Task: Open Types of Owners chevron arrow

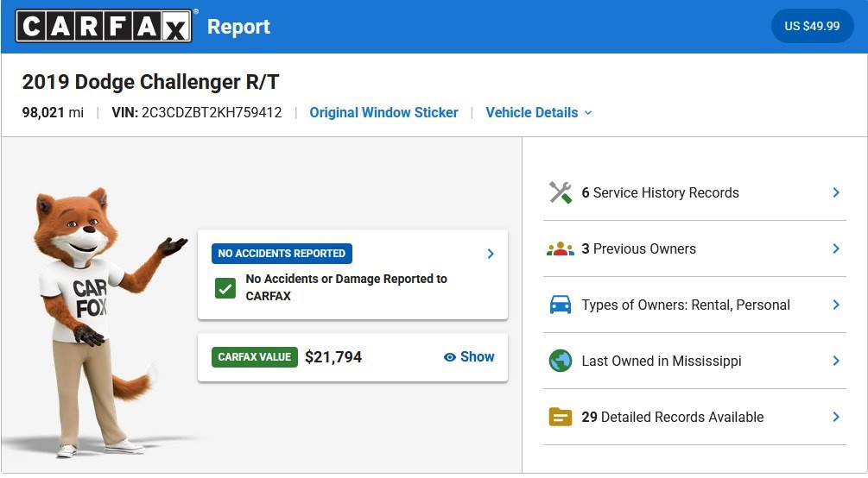Action: point(836,305)
